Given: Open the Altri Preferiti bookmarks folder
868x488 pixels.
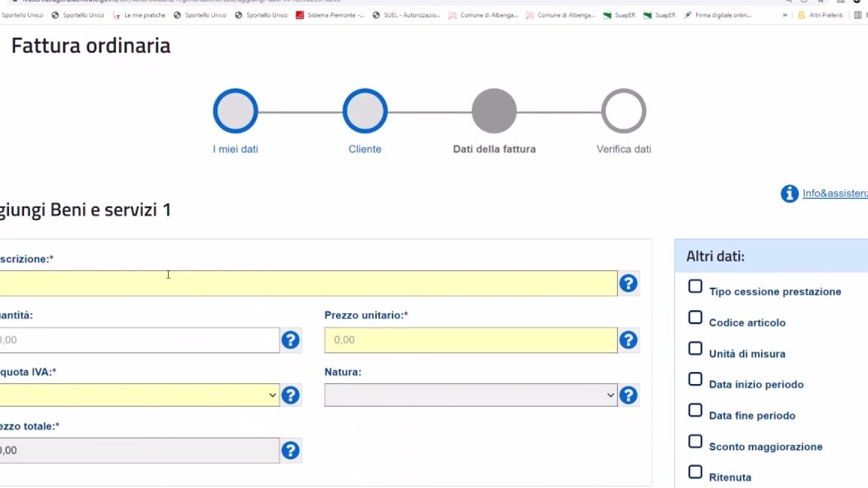Looking at the screenshot, I should pos(821,15).
